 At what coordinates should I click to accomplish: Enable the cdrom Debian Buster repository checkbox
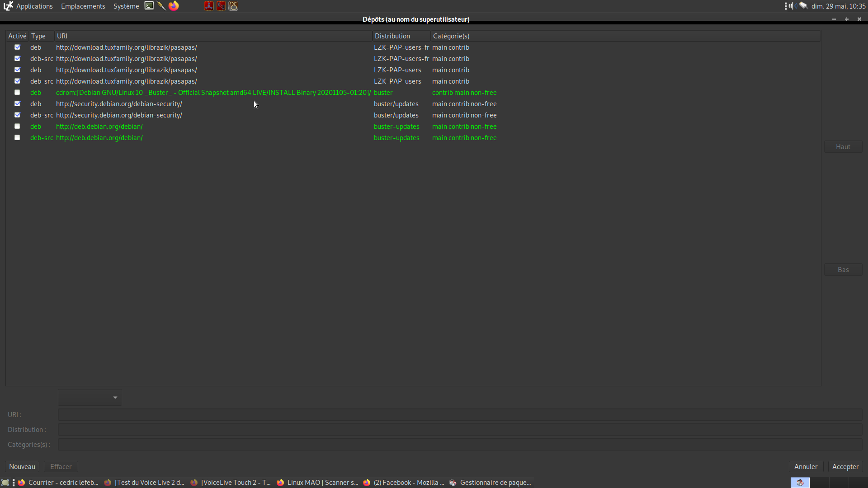[x=17, y=92]
